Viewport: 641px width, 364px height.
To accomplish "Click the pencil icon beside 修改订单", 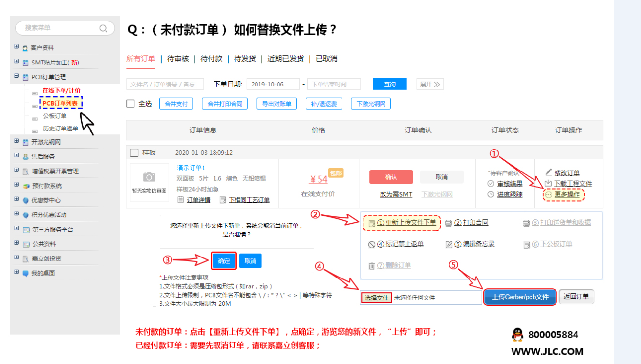I will [548, 173].
